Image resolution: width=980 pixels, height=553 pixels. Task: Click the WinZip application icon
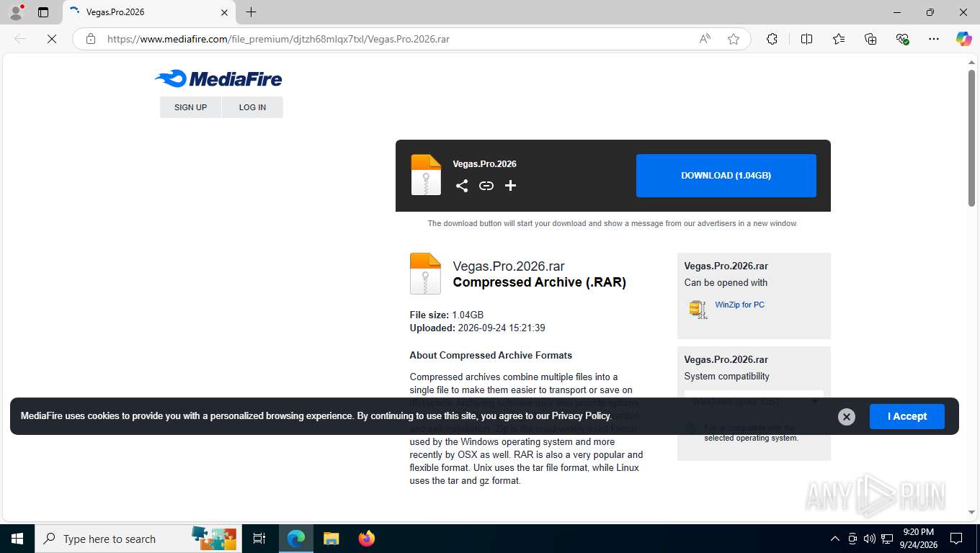click(x=698, y=309)
